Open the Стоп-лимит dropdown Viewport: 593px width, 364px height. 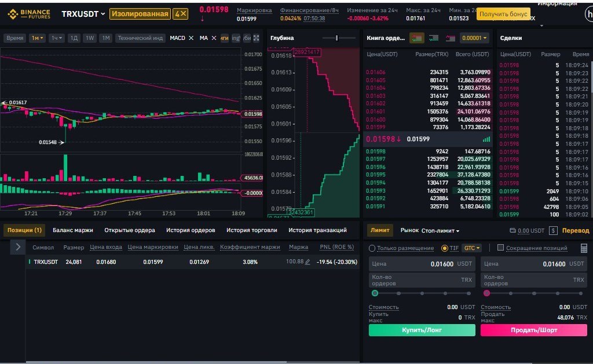[x=440, y=230]
